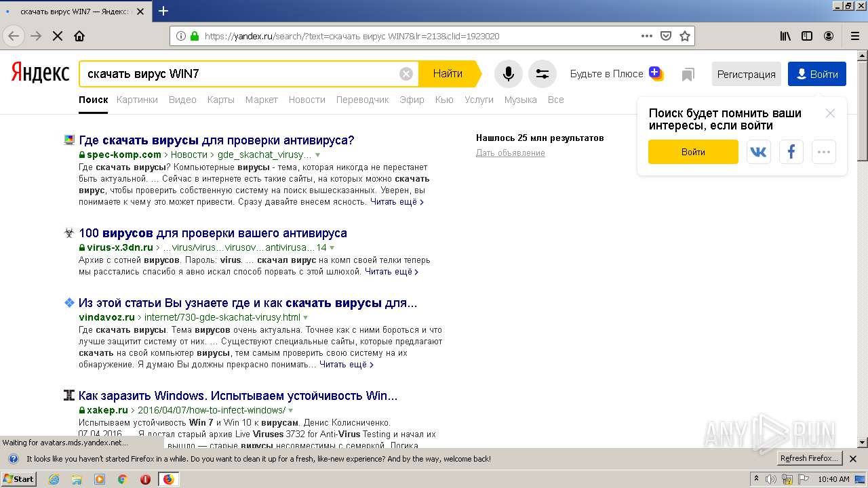This screenshot has height=488, width=868.
Task: Save page to Pocket icon
Action: click(666, 36)
